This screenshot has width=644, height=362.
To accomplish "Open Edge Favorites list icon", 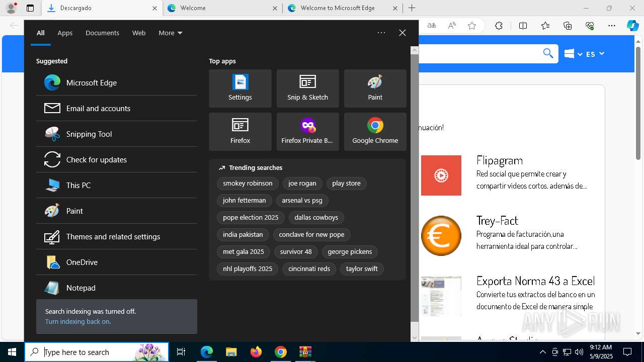I will tap(545, 26).
